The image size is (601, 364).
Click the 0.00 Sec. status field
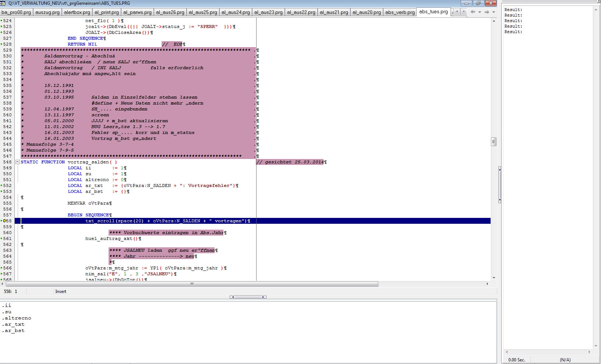pos(516,360)
